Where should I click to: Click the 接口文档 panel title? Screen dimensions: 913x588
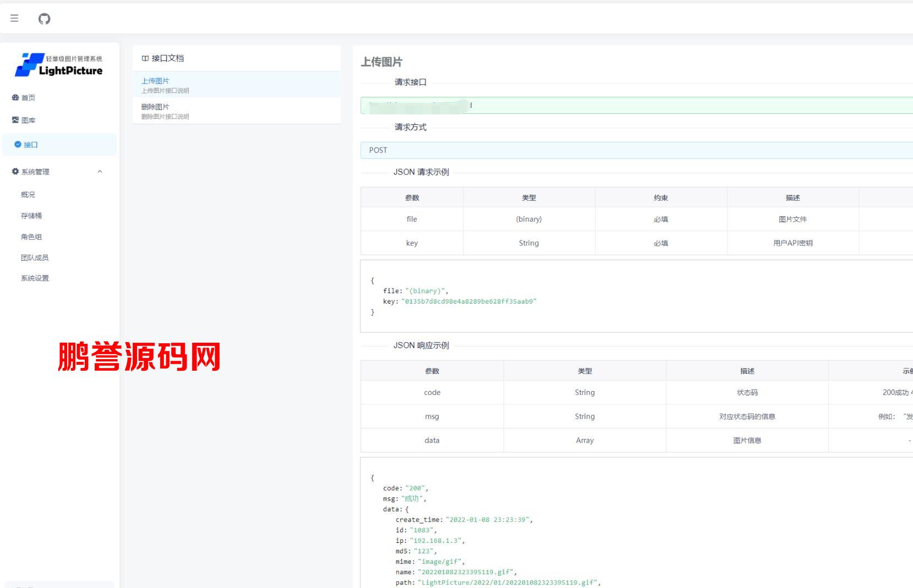pyautogui.click(x=168, y=58)
